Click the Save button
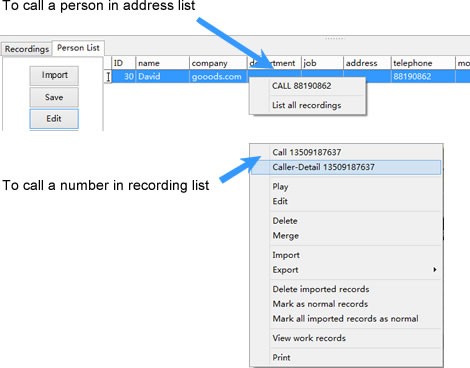The image size is (470, 368). pos(54,97)
